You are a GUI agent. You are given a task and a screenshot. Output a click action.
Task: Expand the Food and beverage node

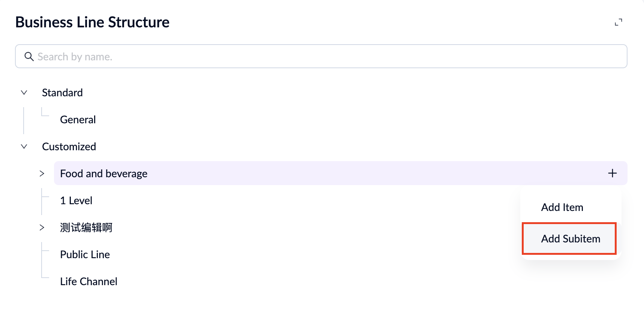pyautogui.click(x=42, y=173)
